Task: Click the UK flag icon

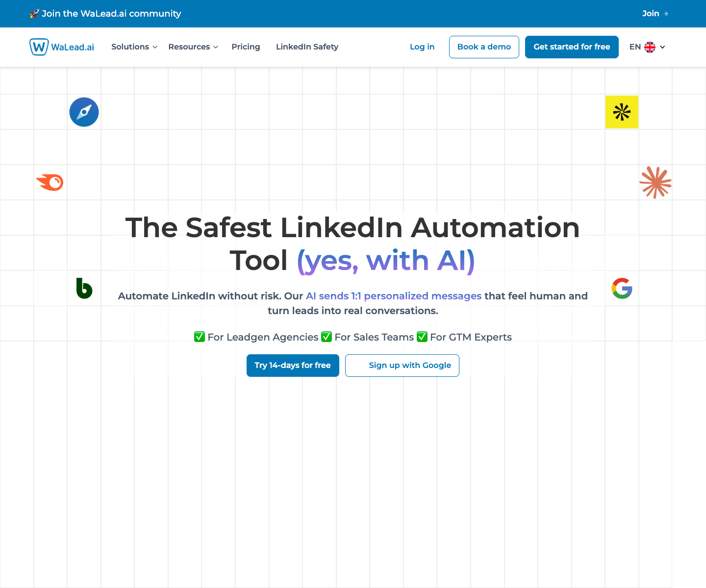Action: (x=650, y=47)
